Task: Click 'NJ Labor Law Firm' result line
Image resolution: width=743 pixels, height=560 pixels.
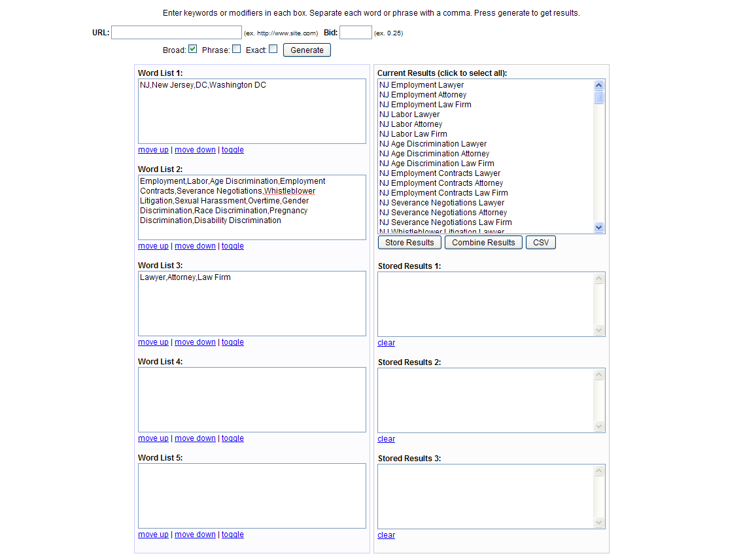Action: tap(413, 134)
